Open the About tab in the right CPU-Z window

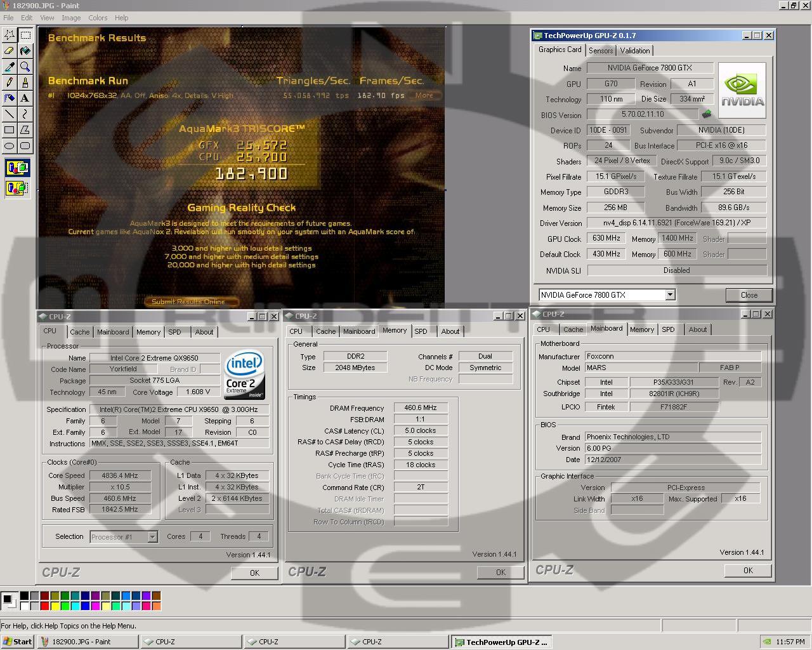pos(698,329)
